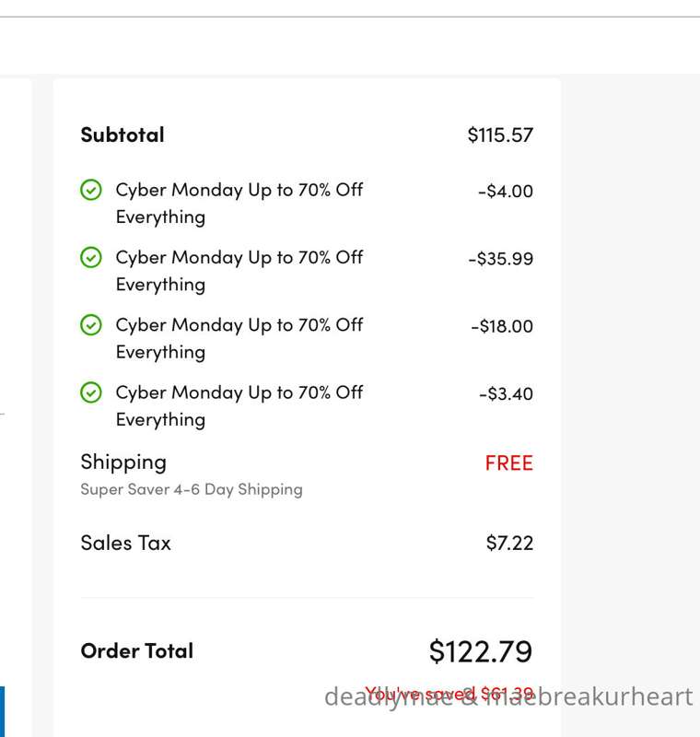
Task: Click the $115.57 subtotal amount
Action: [500, 135]
